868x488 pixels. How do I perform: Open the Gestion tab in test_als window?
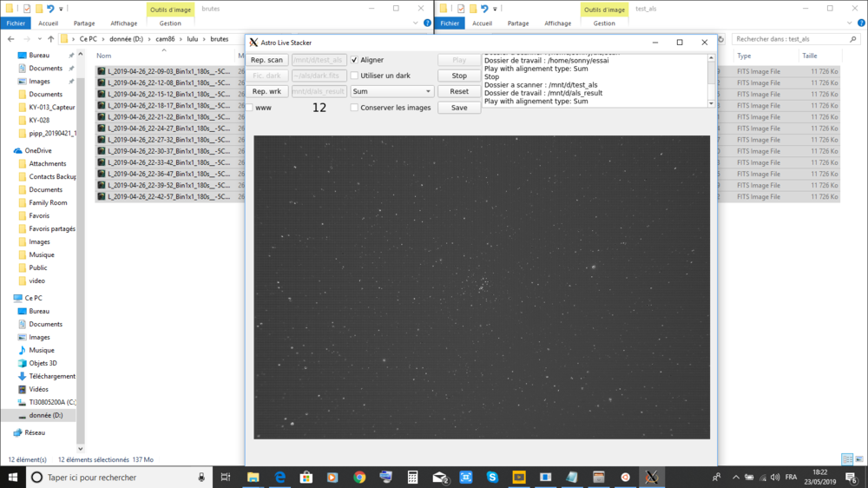click(604, 23)
